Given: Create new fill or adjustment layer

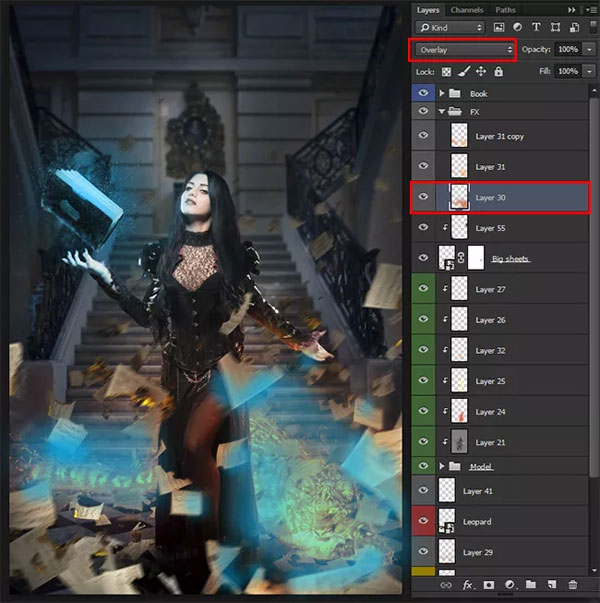Looking at the screenshot, I should click(x=510, y=585).
